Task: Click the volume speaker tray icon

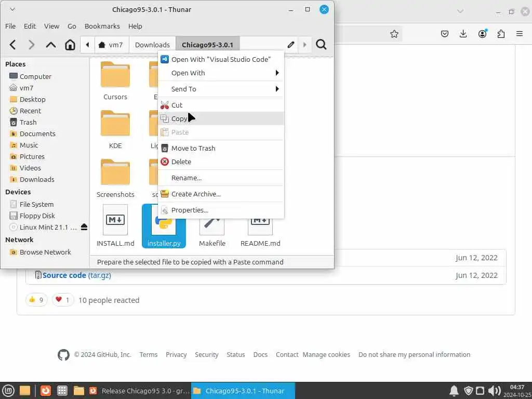Action: (x=495, y=391)
